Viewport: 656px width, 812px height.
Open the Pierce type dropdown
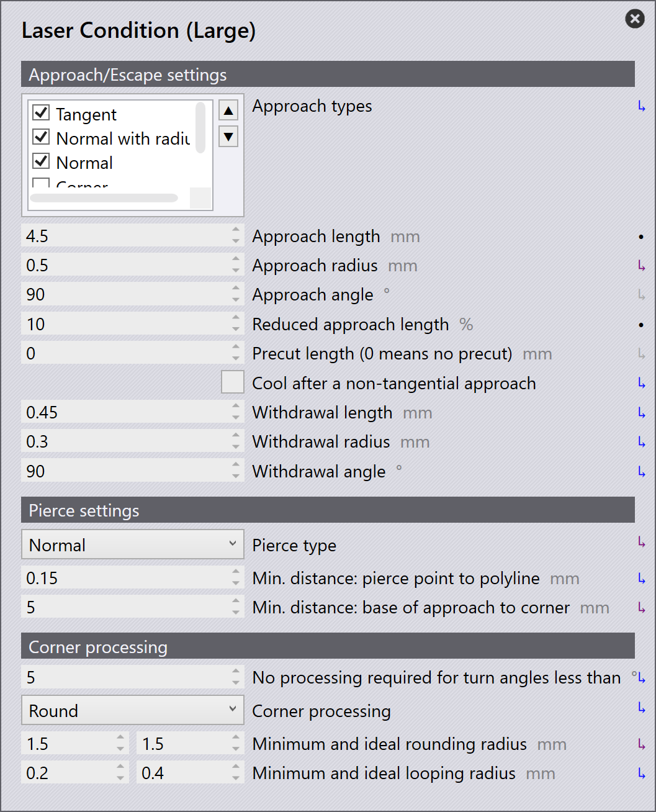(x=133, y=544)
